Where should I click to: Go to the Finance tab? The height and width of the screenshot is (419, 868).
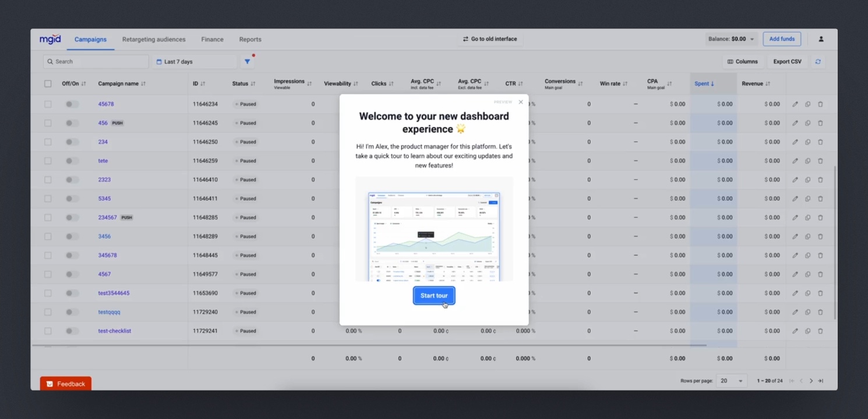click(x=212, y=40)
